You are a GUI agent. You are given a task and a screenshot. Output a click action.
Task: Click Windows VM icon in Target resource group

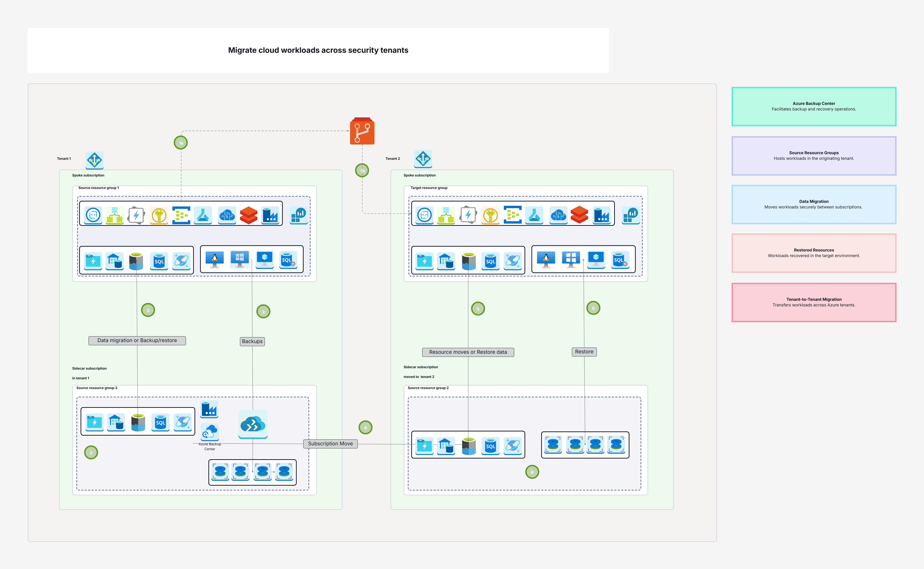pyautogui.click(x=571, y=260)
